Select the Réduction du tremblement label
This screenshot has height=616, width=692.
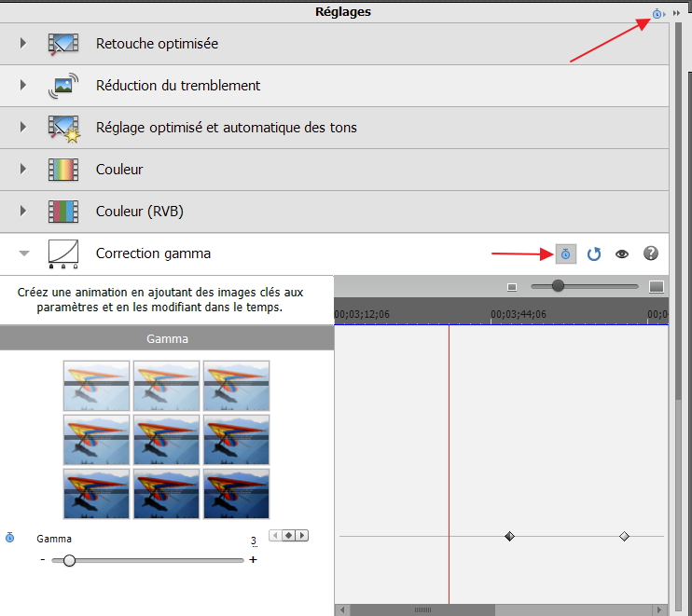pos(178,86)
